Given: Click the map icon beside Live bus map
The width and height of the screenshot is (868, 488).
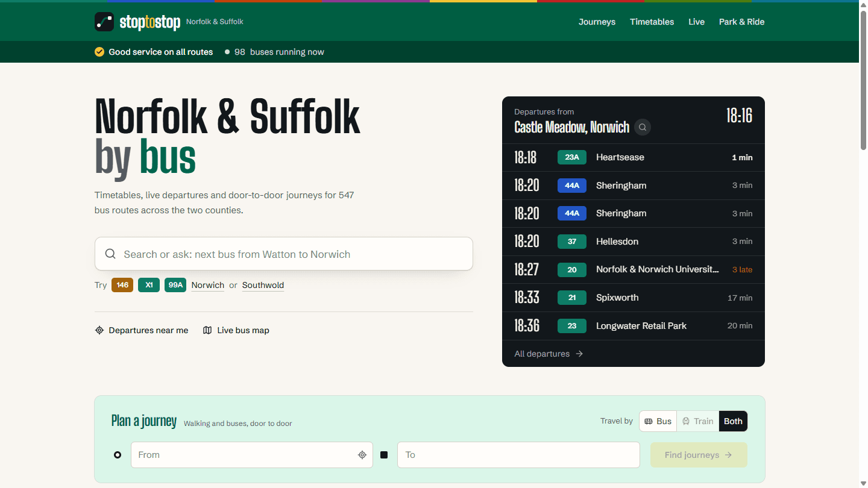Looking at the screenshot, I should [x=207, y=330].
